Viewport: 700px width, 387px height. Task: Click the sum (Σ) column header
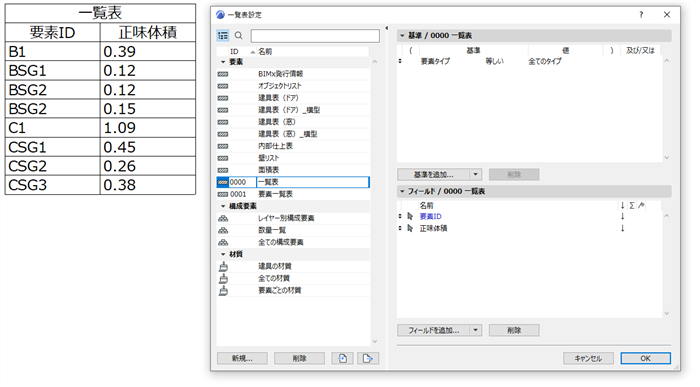pyautogui.click(x=632, y=206)
